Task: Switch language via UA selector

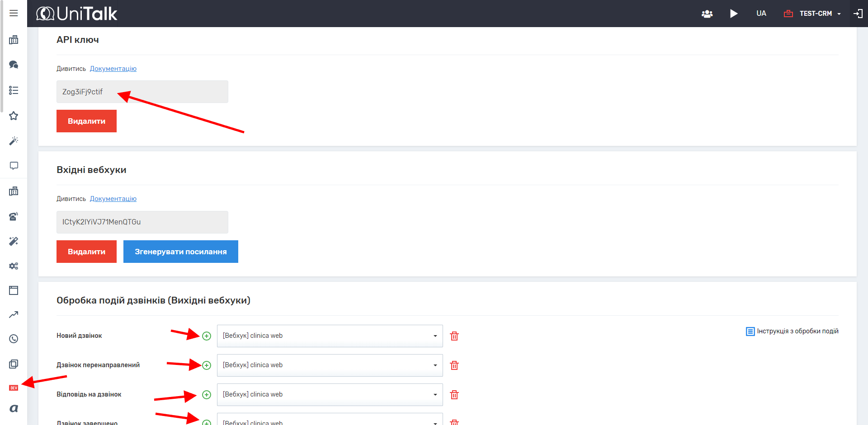Action: (x=761, y=14)
